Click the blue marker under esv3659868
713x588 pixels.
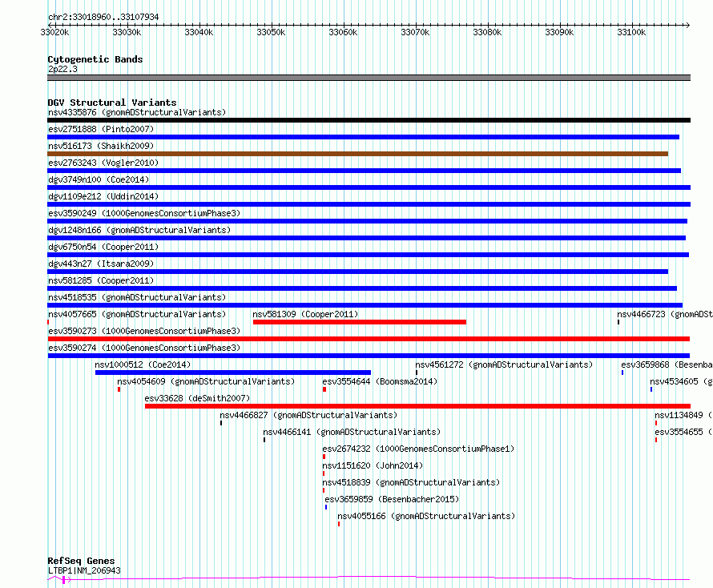pyautogui.click(x=622, y=373)
